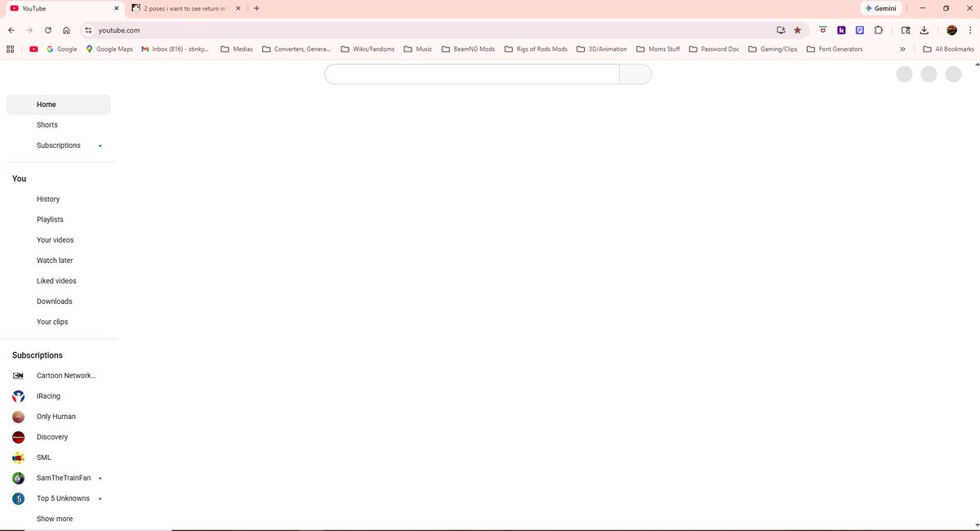Open the Chrome profile avatar
980x531 pixels.
(951, 30)
